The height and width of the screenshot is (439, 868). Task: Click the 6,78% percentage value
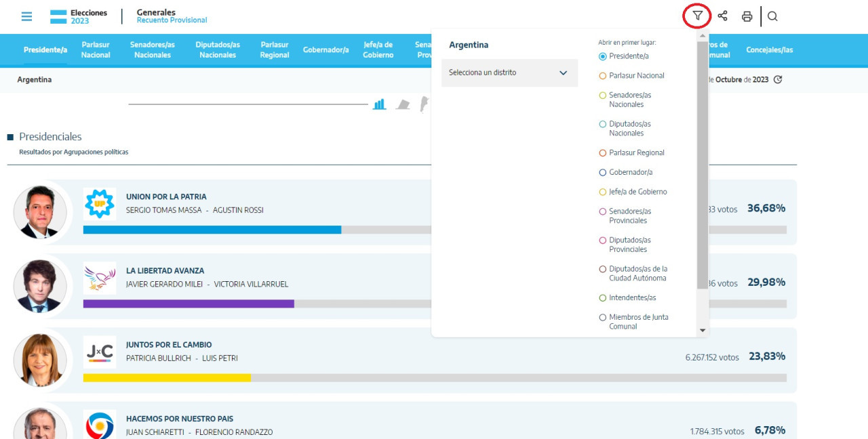click(x=770, y=430)
